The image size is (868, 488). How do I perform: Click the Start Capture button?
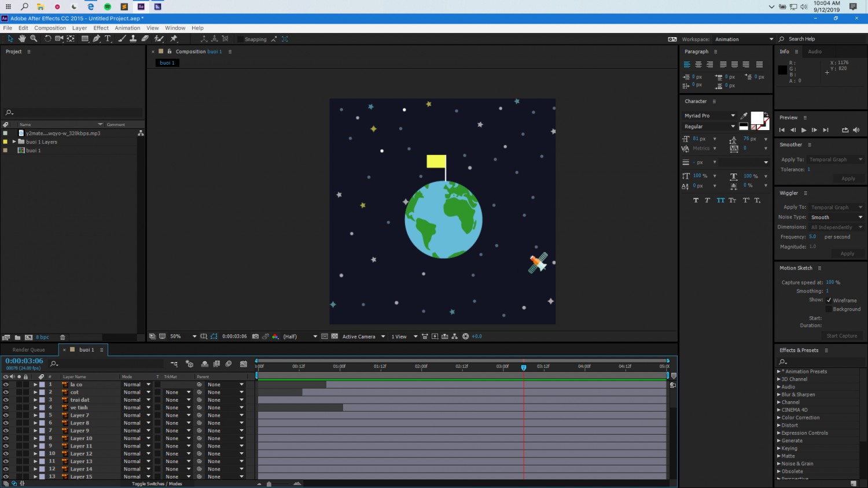[x=842, y=336]
